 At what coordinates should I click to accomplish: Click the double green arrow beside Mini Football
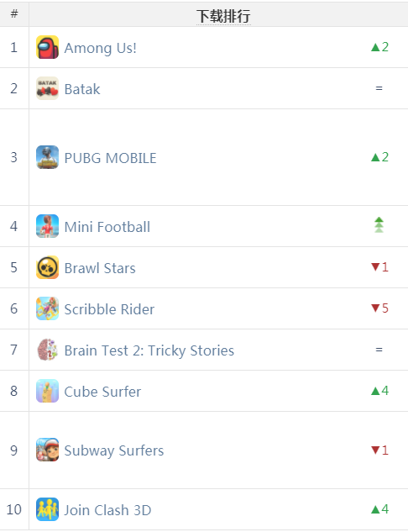coord(379,225)
